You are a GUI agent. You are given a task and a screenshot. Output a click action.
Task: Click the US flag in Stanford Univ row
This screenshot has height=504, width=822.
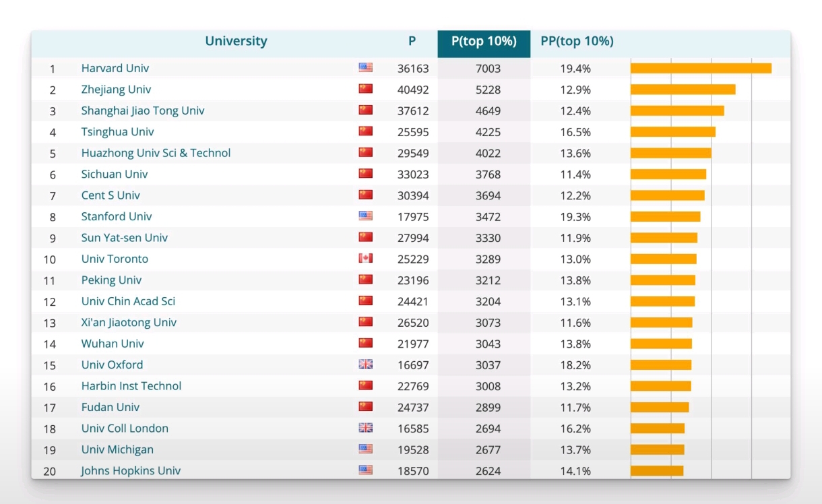(365, 216)
